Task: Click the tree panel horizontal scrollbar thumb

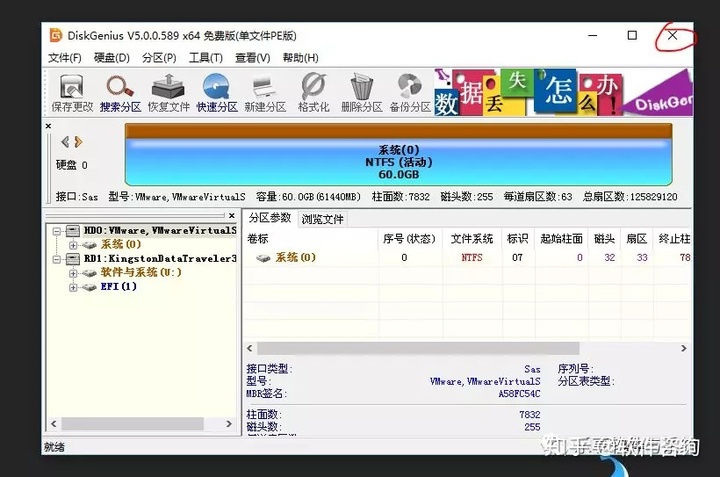Action: click(x=133, y=424)
